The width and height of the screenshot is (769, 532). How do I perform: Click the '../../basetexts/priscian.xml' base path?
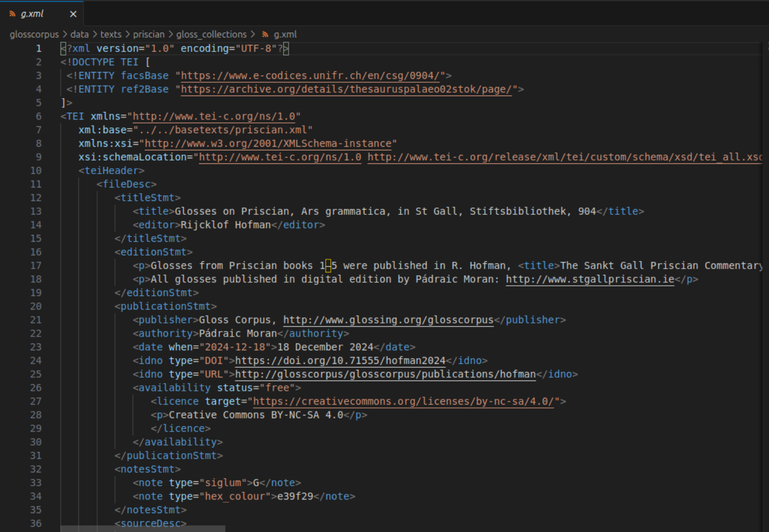tap(223, 130)
